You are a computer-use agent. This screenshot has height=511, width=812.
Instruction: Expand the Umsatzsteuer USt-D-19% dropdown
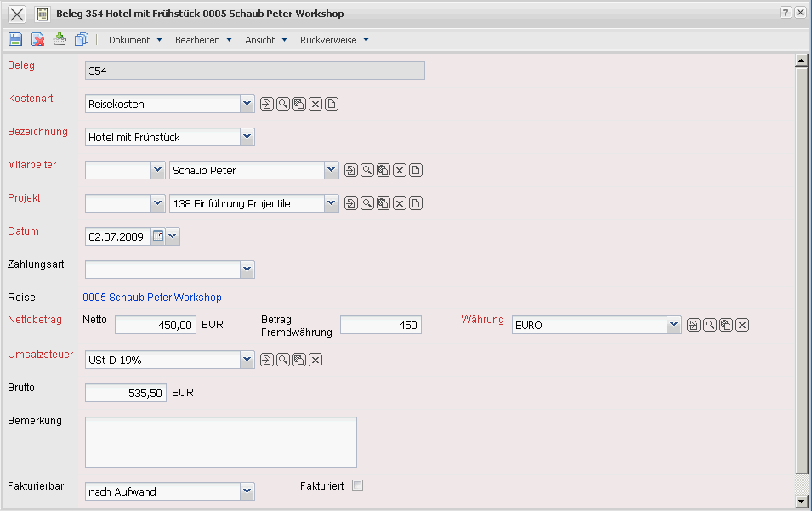pos(247,360)
